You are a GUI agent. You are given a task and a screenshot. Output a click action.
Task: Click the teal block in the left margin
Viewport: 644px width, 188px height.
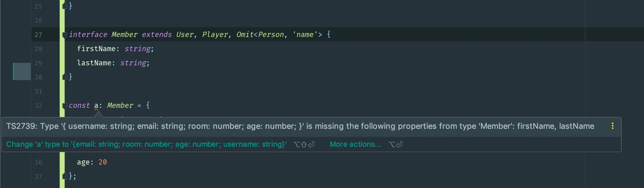click(x=22, y=72)
